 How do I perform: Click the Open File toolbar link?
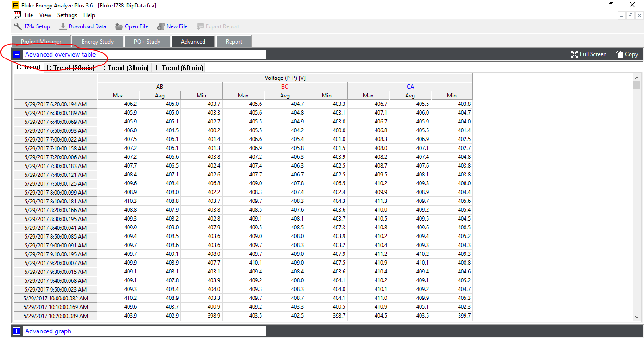[136, 26]
